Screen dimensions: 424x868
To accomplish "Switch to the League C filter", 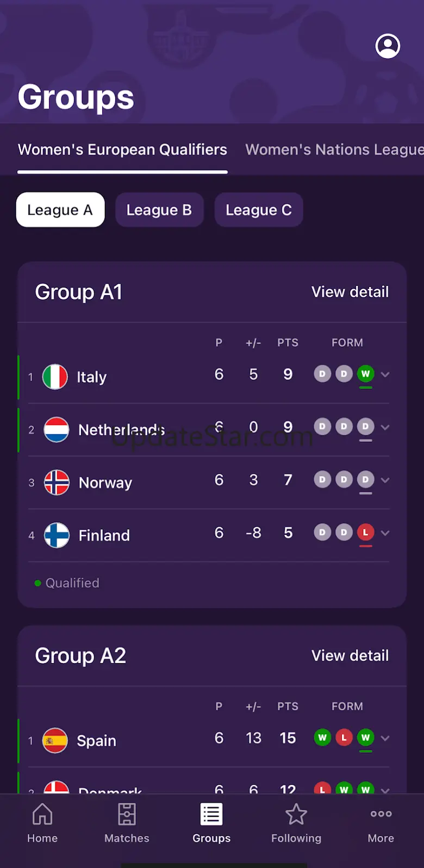I will (259, 210).
